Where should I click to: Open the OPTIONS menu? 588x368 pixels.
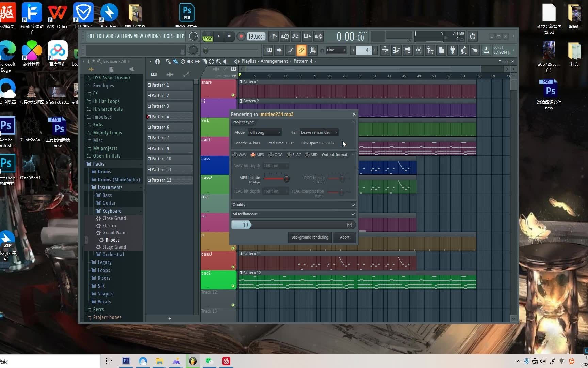(152, 36)
